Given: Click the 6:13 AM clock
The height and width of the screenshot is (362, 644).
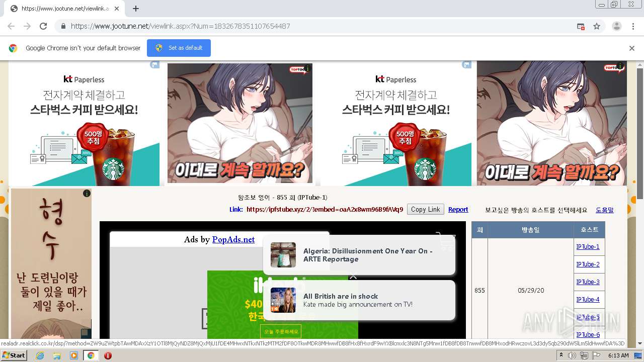Looking at the screenshot, I should (x=618, y=355).
